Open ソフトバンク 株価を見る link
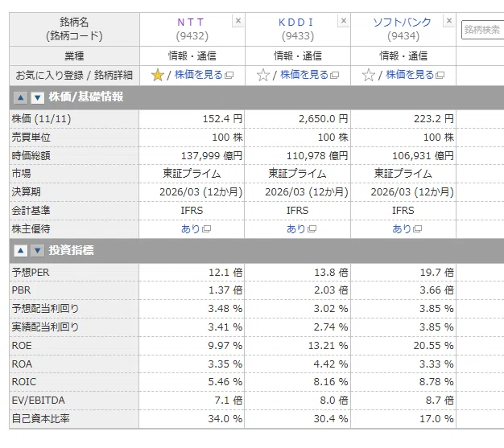504x448 pixels. (410, 75)
